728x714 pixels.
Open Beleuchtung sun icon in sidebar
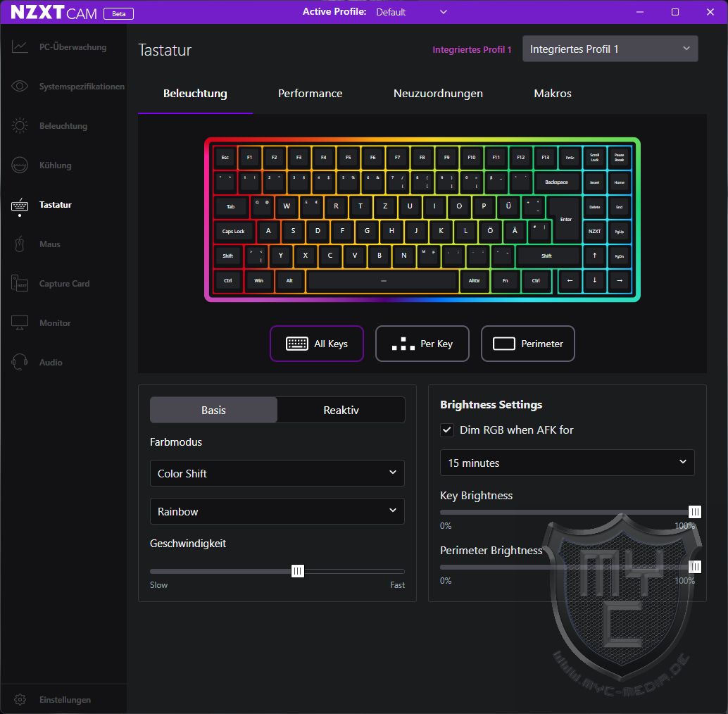click(x=20, y=126)
